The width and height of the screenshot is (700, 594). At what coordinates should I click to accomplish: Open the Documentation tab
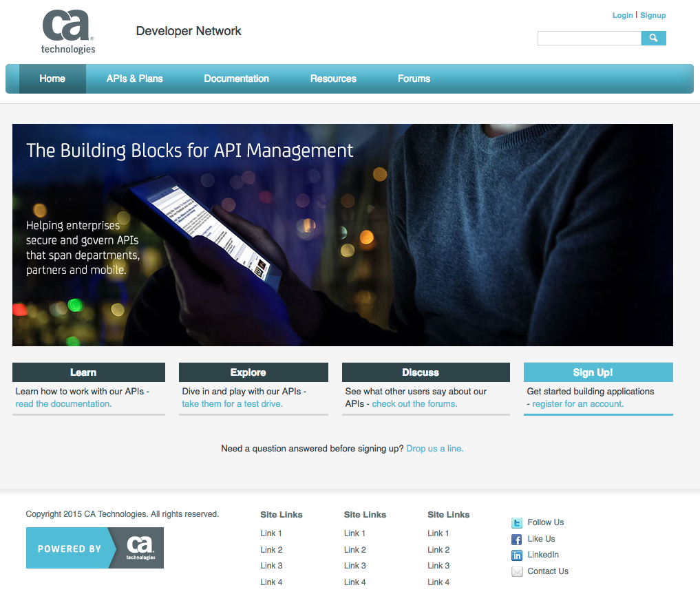236,78
